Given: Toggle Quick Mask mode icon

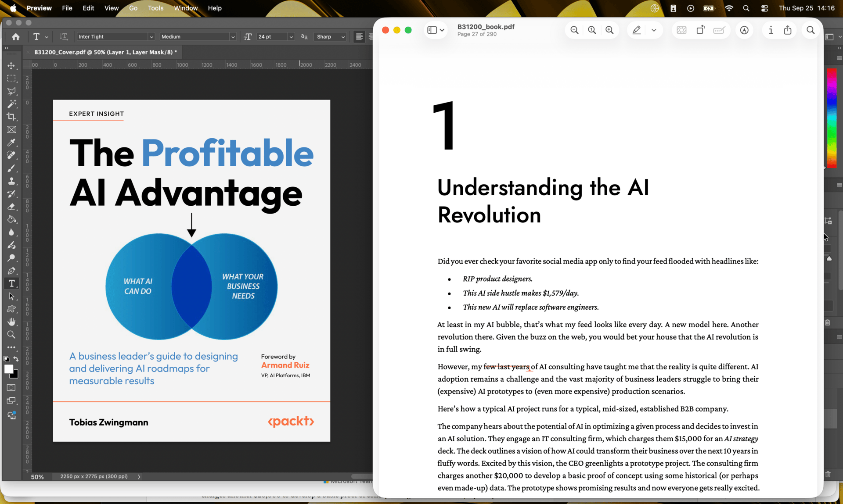Looking at the screenshot, I should [x=11, y=388].
